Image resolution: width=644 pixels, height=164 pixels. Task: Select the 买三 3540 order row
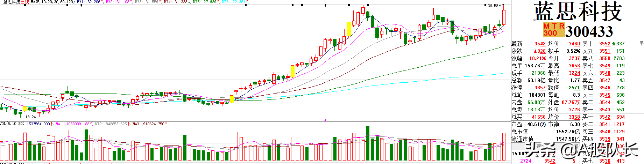pos(603,132)
